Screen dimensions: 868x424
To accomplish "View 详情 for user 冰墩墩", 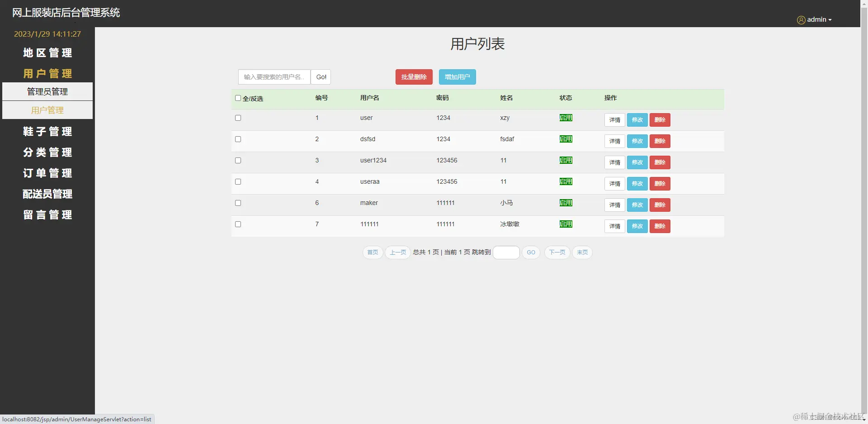I will tap(615, 226).
